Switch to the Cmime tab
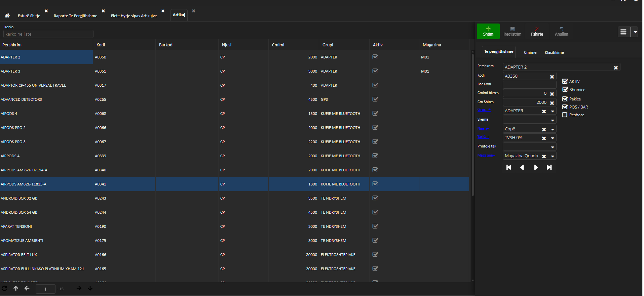The width and height of the screenshot is (644, 296). [x=530, y=52]
